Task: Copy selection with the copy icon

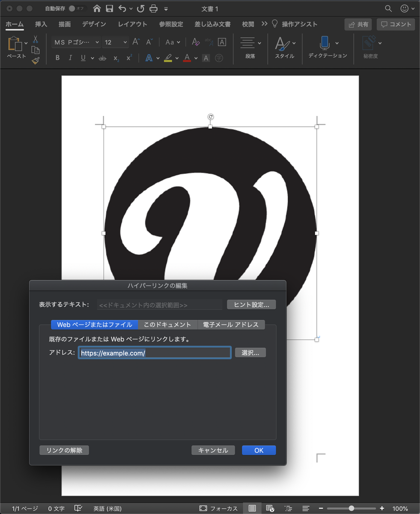Action: click(x=36, y=50)
